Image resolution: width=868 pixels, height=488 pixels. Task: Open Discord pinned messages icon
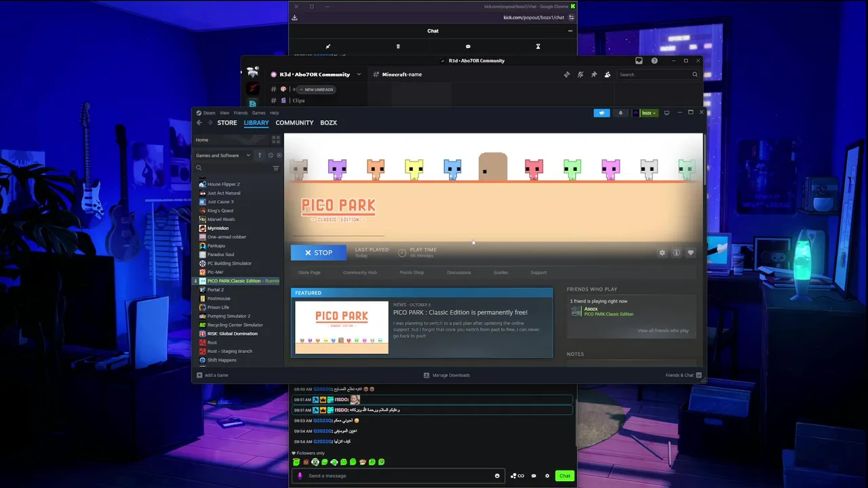coord(593,75)
